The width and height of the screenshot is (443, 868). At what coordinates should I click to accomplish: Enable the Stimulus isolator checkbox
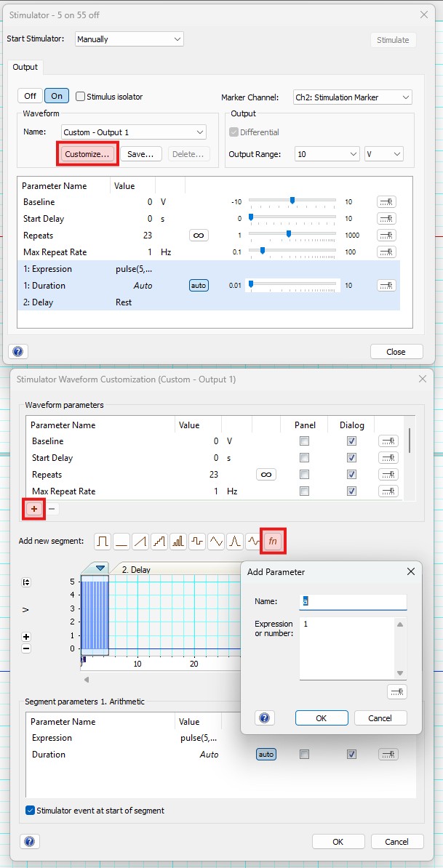pos(81,96)
